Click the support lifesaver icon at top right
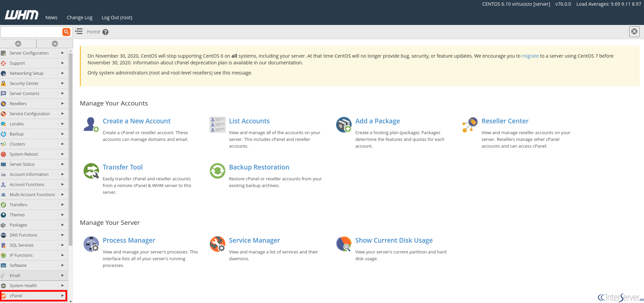 (x=634, y=32)
